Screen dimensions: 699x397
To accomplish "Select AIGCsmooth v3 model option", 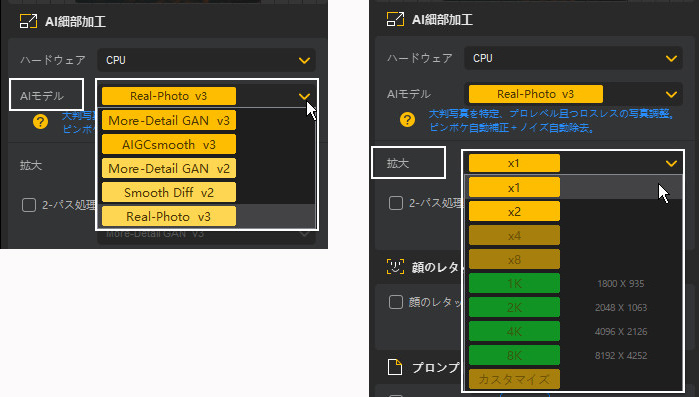I will (169, 144).
